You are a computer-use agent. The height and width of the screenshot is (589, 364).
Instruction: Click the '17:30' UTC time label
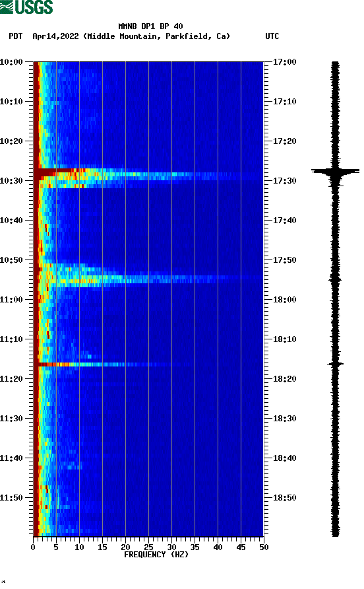tap(284, 181)
